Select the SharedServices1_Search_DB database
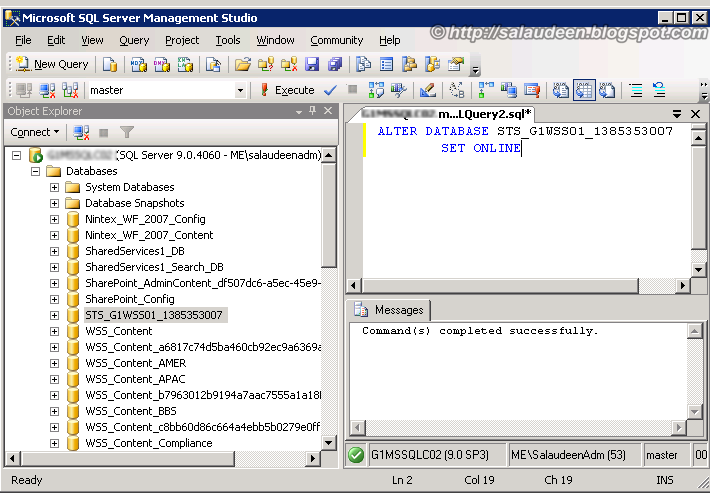Screen dimensions: 710x493 coord(154,267)
